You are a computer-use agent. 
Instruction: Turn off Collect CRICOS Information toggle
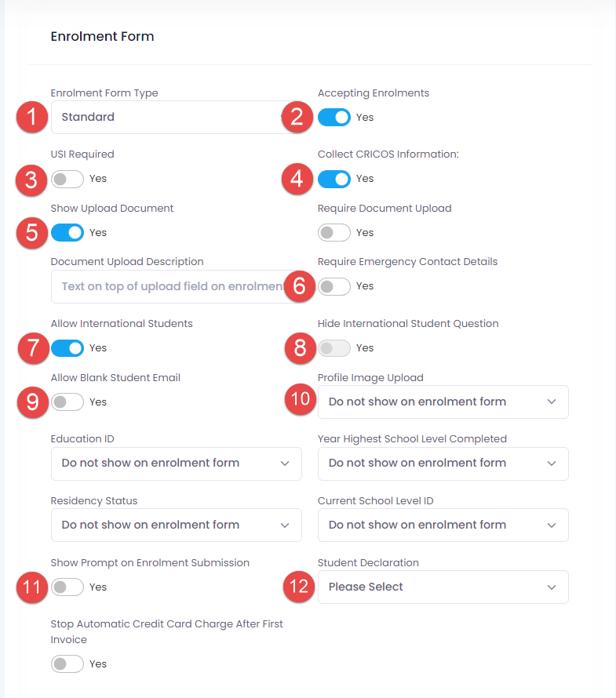pyautogui.click(x=334, y=179)
